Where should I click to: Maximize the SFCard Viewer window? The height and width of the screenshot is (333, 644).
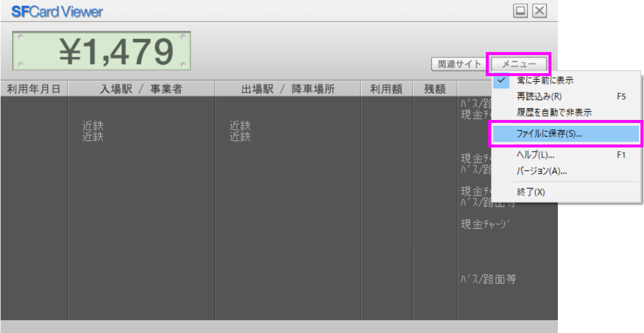(x=520, y=11)
